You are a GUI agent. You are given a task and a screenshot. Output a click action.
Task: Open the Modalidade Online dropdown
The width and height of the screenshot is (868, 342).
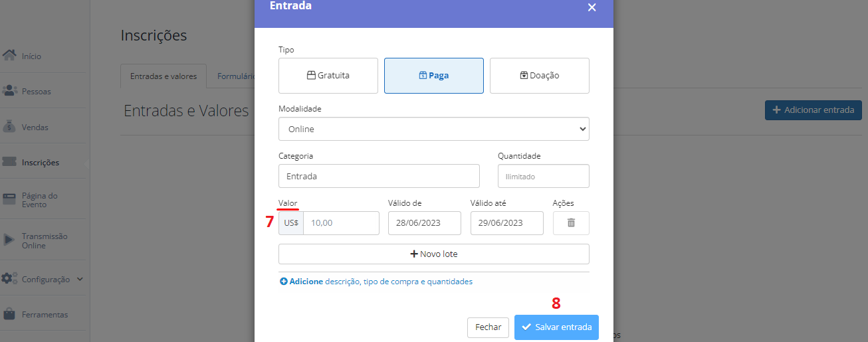click(434, 129)
